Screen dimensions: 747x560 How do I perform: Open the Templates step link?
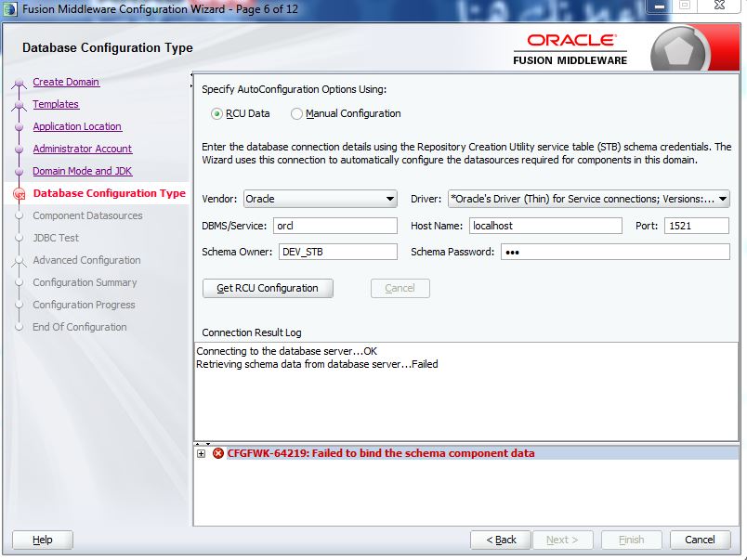click(x=56, y=104)
